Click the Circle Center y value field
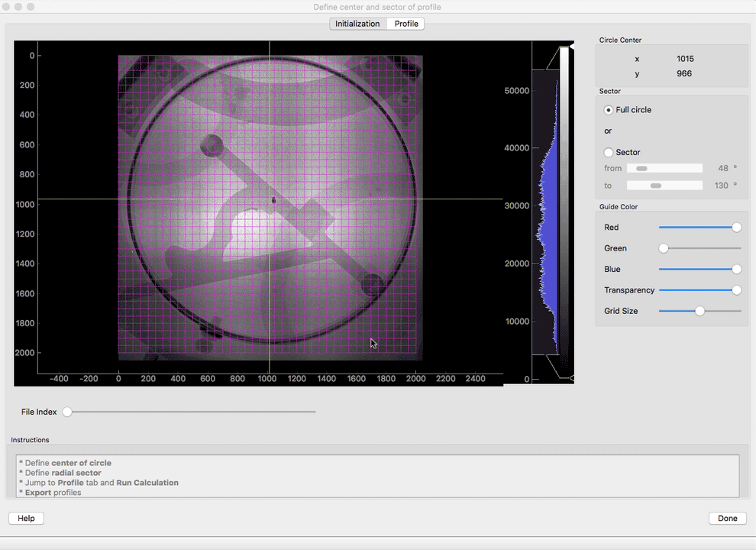 click(683, 73)
